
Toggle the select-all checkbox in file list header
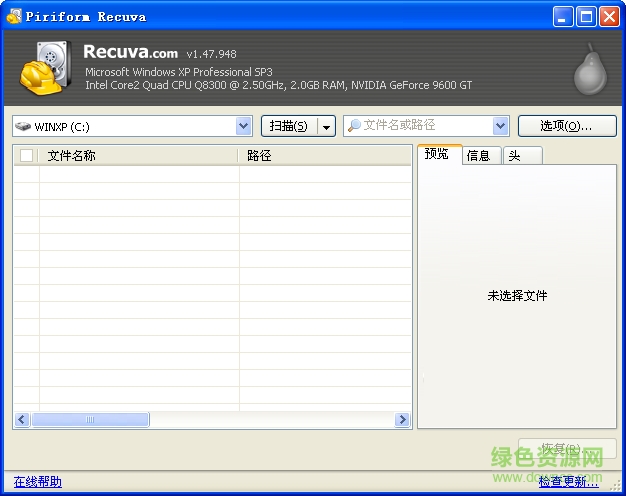pyautogui.click(x=27, y=156)
